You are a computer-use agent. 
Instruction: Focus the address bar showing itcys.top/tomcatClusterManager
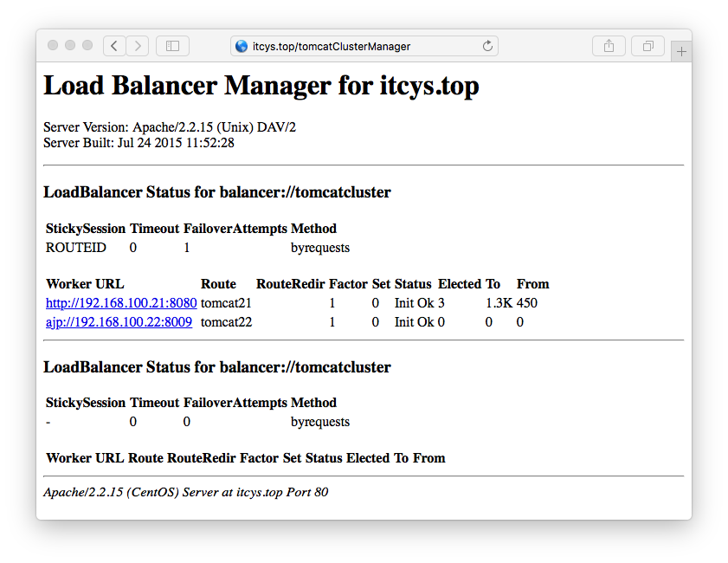[364, 46]
